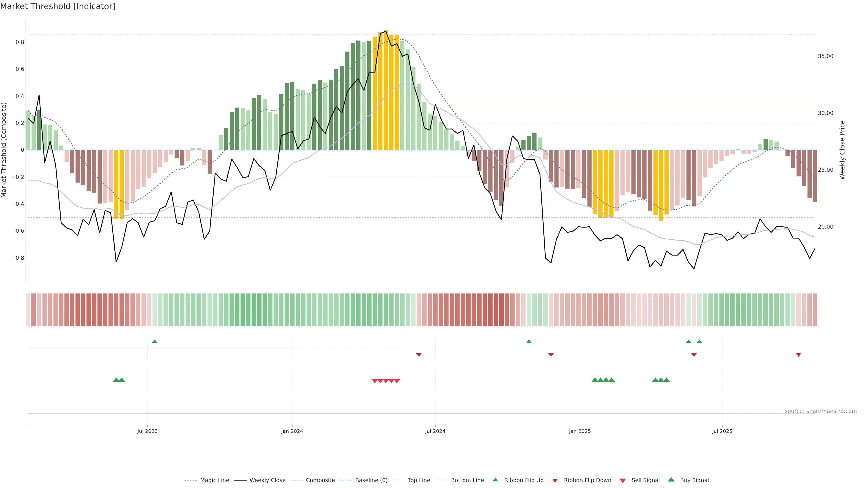Click the red Ribbon Flip Down legend triangle
Screen dimensions: 868x488
coord(555,481)
